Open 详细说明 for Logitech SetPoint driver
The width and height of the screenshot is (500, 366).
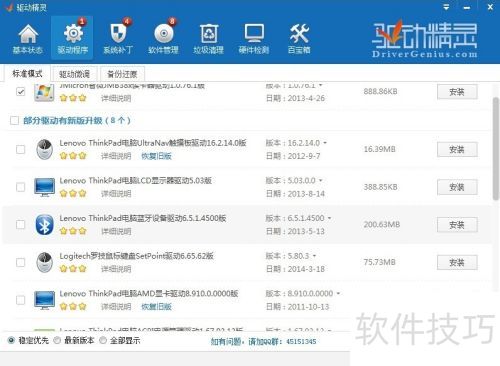(116, 269)
